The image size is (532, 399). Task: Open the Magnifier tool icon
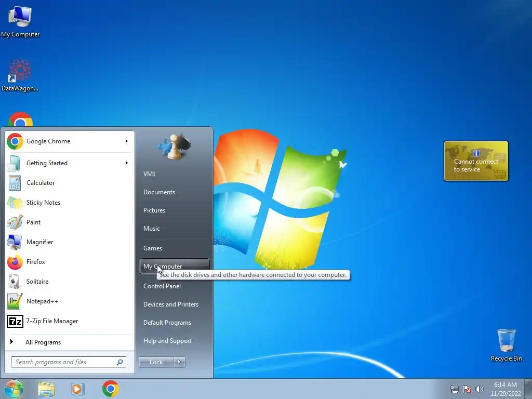click(15, 242)
